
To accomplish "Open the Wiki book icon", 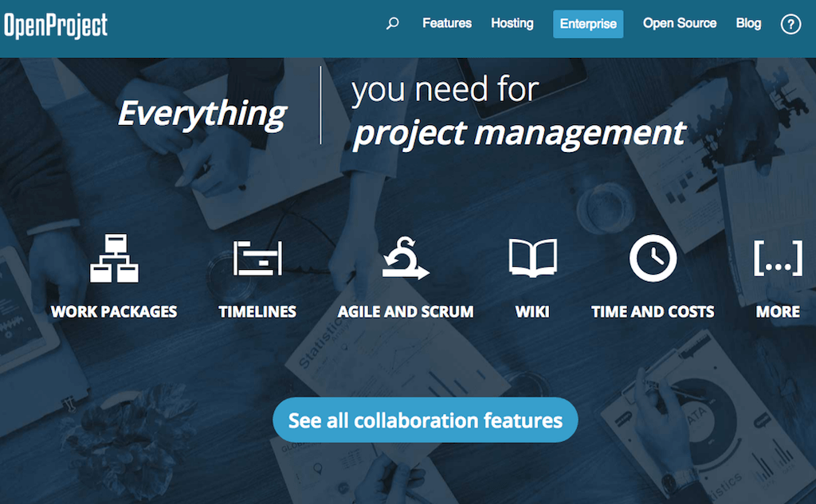I will [x=532, y=259].
